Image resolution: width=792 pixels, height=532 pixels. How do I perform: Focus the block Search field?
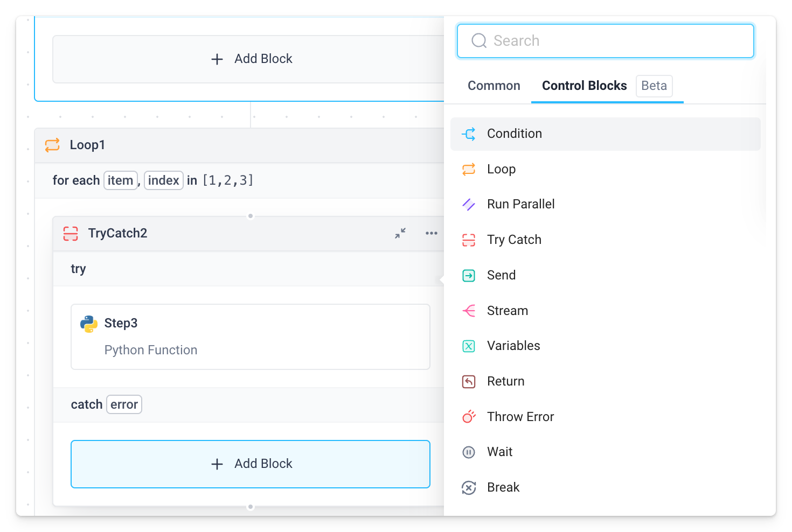(x=605, y=41)
